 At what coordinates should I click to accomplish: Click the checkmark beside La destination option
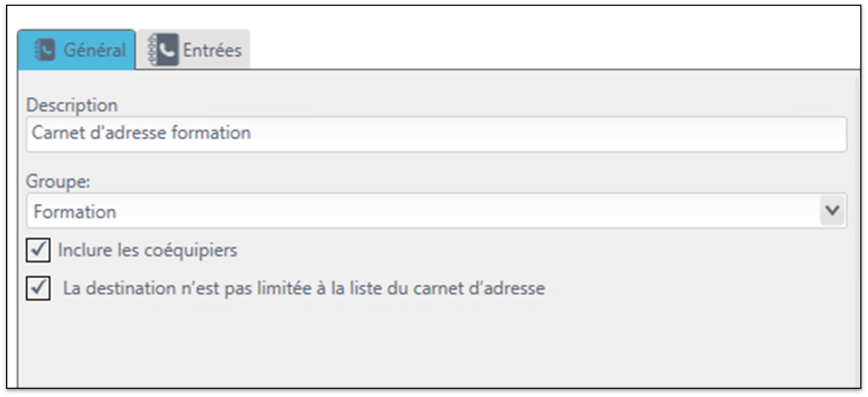(38, 288)
